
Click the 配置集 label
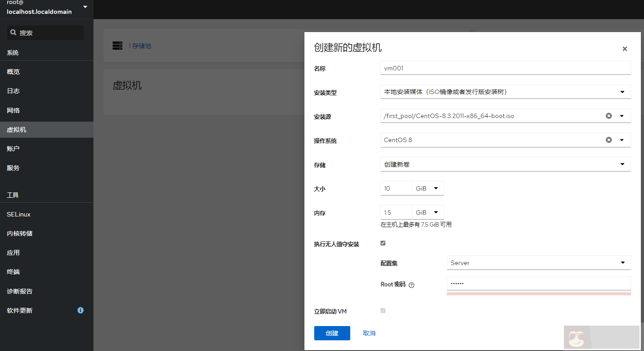[x=389, y=263]
